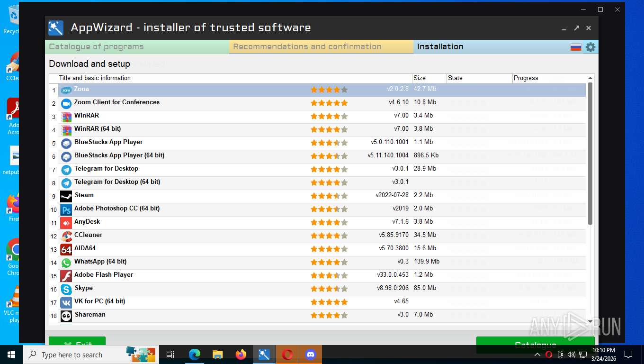The height and width of the screenshot is (364, 644).
Task: Click the WhatsApp (64 bit) icon
Action: (x=66, y=263)
